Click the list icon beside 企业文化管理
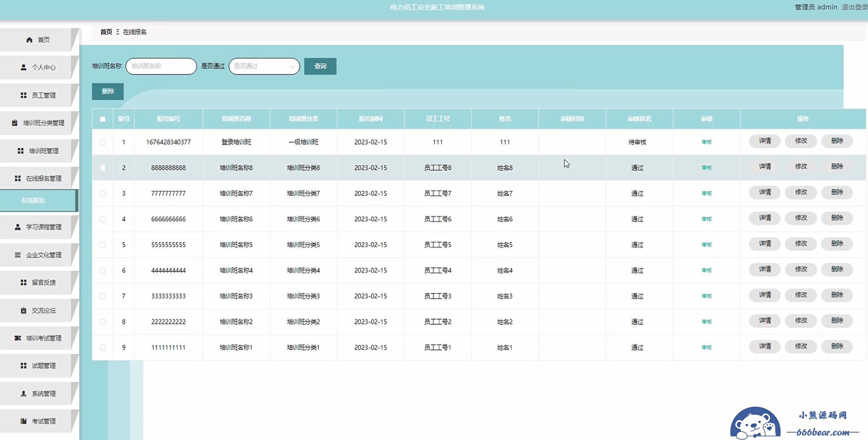This screenshot has height=440, width=868. (18, 255)
